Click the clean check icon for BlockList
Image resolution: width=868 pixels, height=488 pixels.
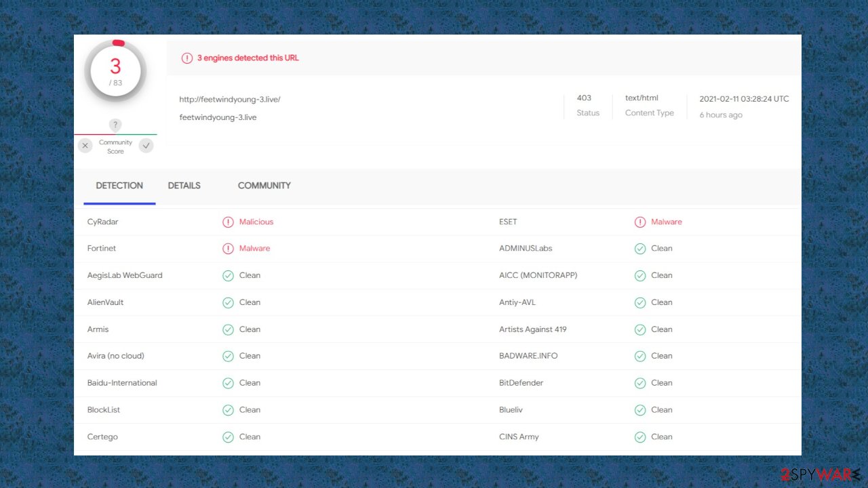pyautogui.click(x=228, y=410)
